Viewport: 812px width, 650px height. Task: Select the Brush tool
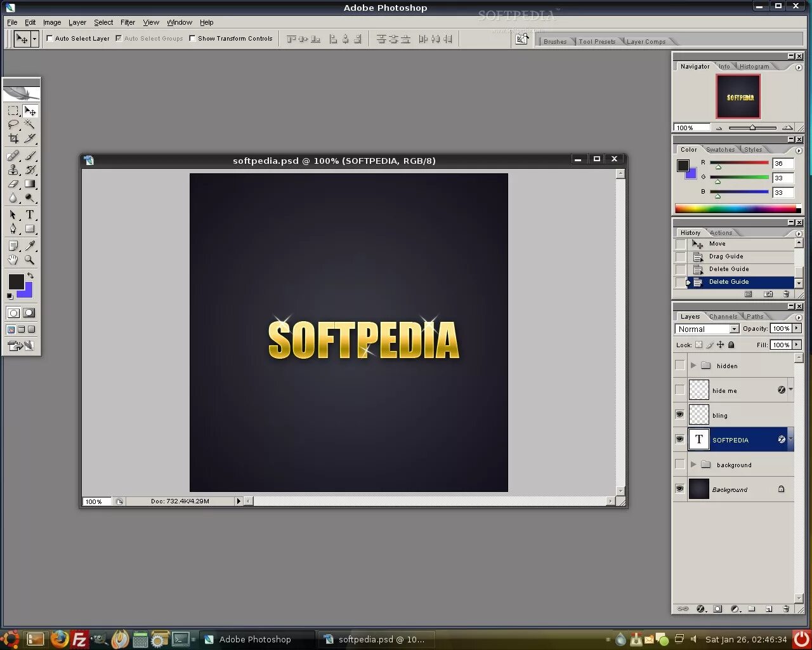click(x=30, y=156)
